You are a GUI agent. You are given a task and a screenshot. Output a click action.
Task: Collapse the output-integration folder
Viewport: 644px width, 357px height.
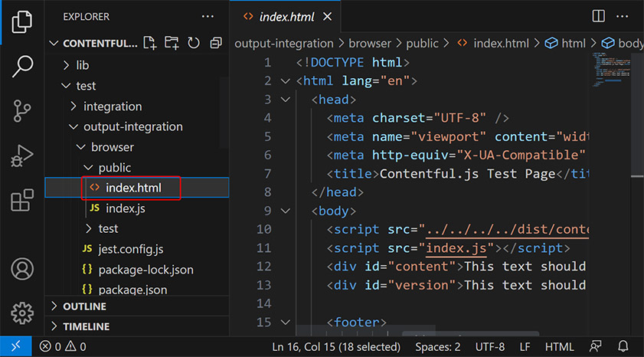point(74,127)
